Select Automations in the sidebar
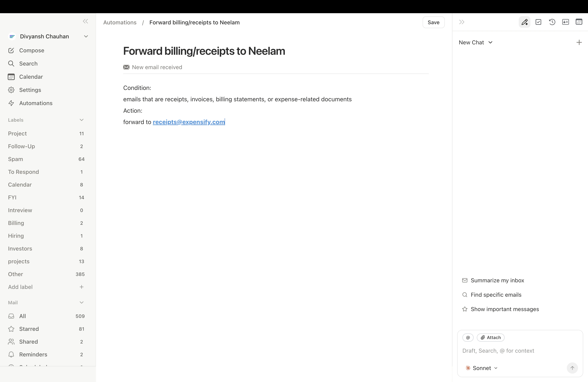588x382 pixels. (36, 103)
